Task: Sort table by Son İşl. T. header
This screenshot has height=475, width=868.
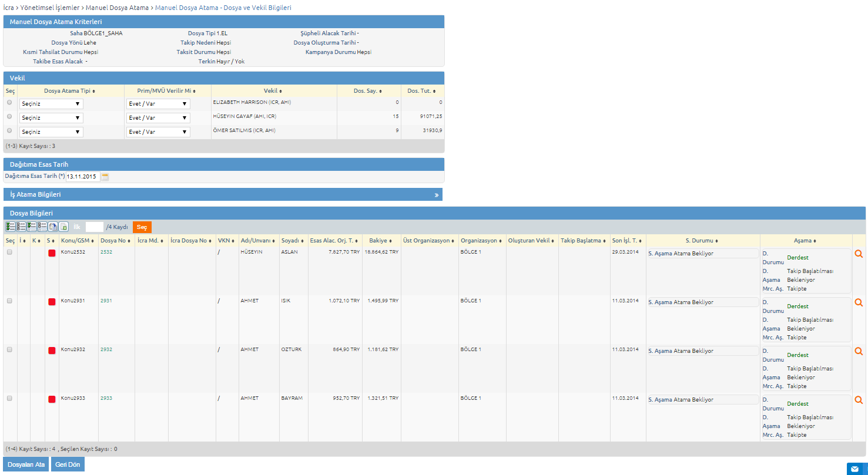Action: [x=628, y=241]
